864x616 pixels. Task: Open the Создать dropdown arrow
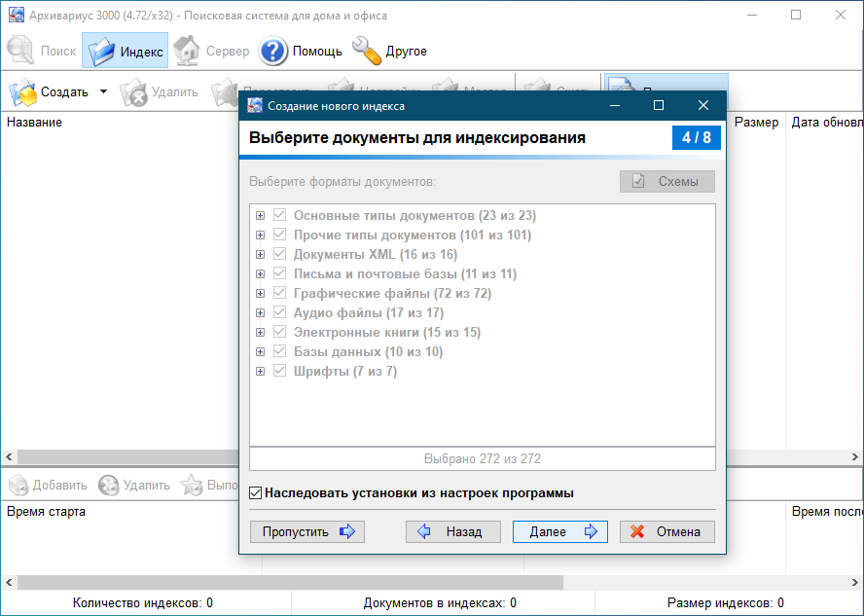tap(103, 91)
